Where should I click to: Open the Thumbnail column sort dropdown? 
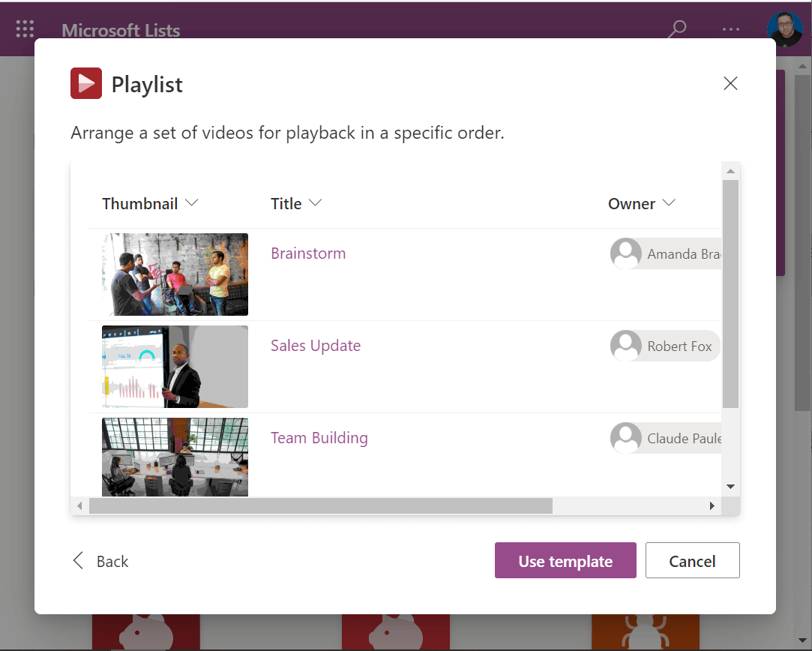(192, 202)
